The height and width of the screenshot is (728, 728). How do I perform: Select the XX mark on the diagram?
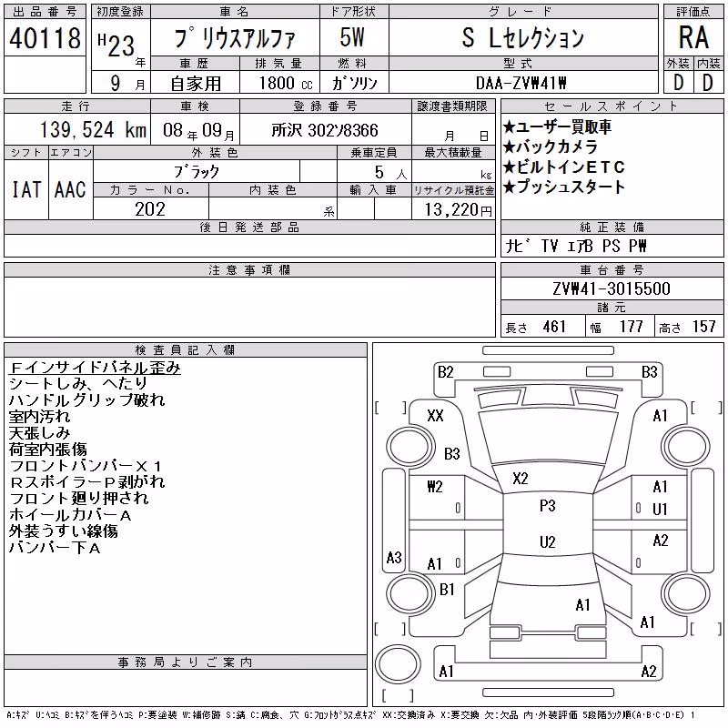435,416
